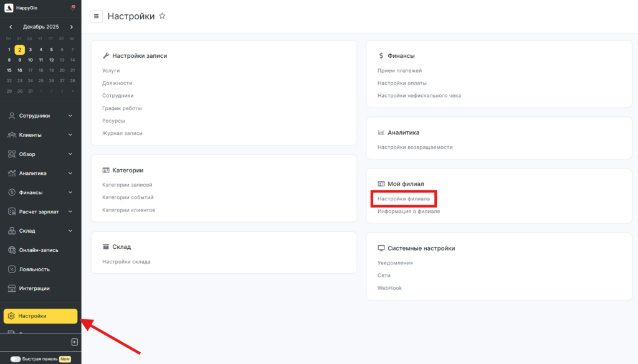Screen dimensions: 638x364
Task: Click the Настройки gear icon in sidebar
Action: [11, 316]
